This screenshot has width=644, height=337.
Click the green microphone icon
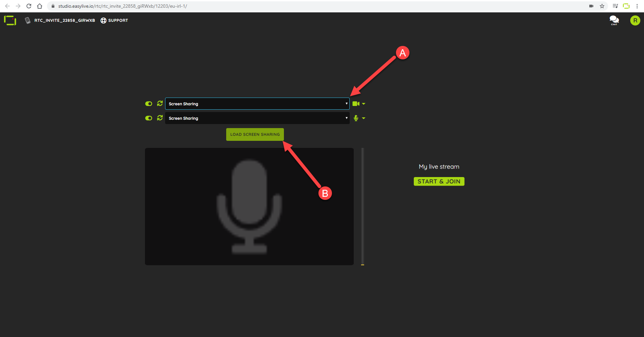[356, 118]
